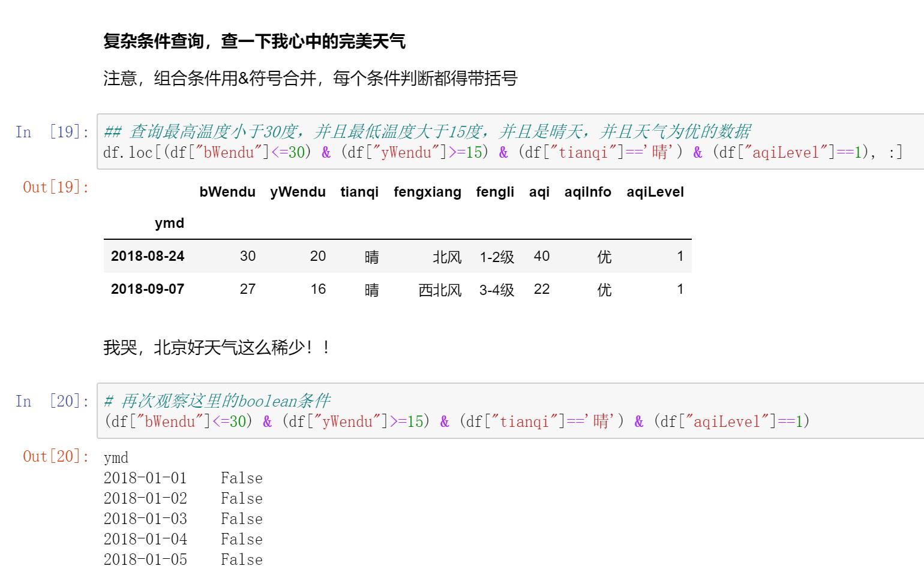Click the comment 再次观察这里的boolean条件
This screenshot has width=924, height=572.
point(217,401)
